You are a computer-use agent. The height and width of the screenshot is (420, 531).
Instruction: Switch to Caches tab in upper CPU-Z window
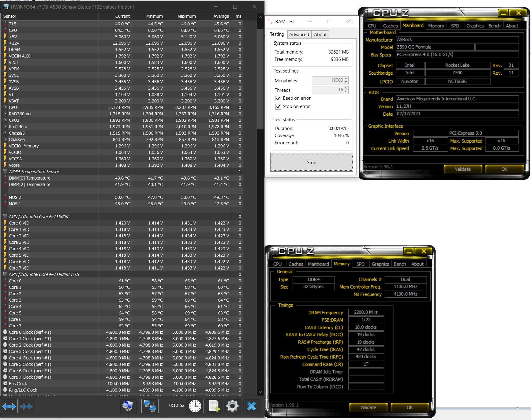click(x=390, y=26)
